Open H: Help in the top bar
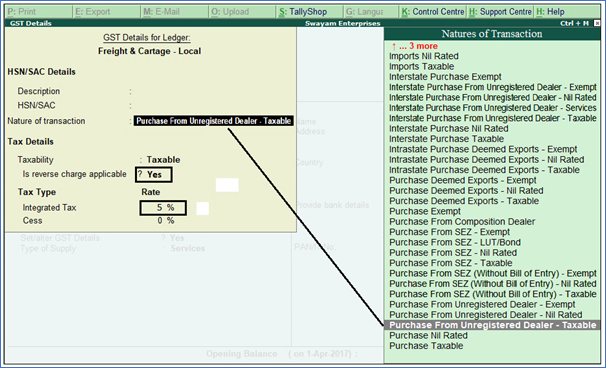The image size is (606, 368). click(567, 12)
